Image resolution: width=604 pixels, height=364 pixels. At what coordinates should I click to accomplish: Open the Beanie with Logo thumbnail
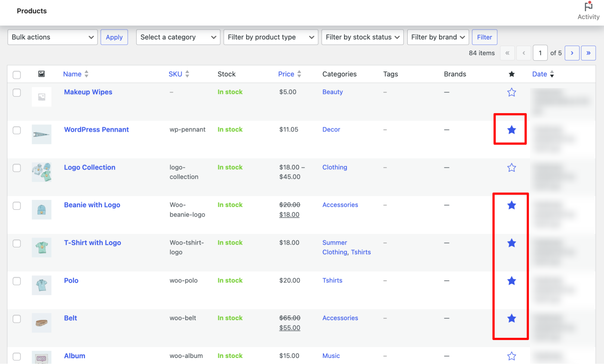(41, 210)
